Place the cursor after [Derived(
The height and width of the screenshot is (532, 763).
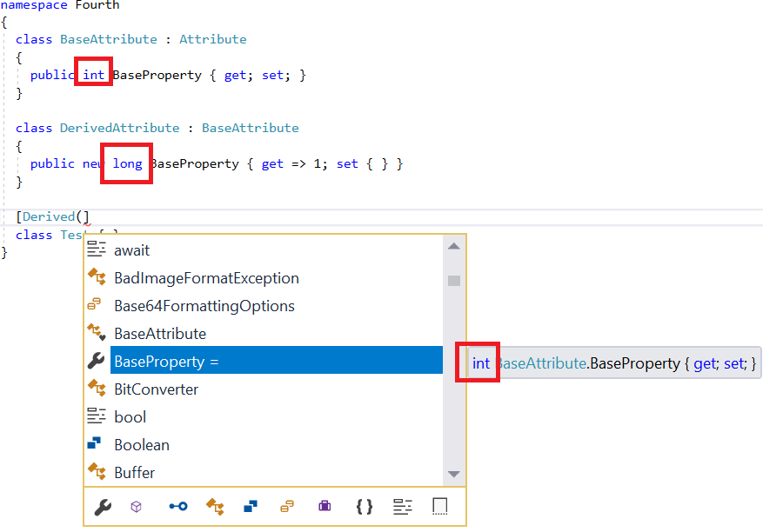coord(84,216)
